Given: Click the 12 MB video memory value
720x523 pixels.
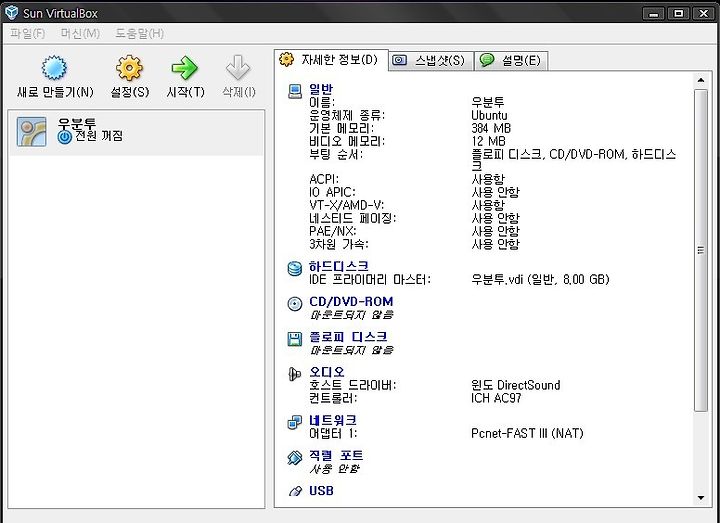Looking at the screenshot, I should pos(488,141).
